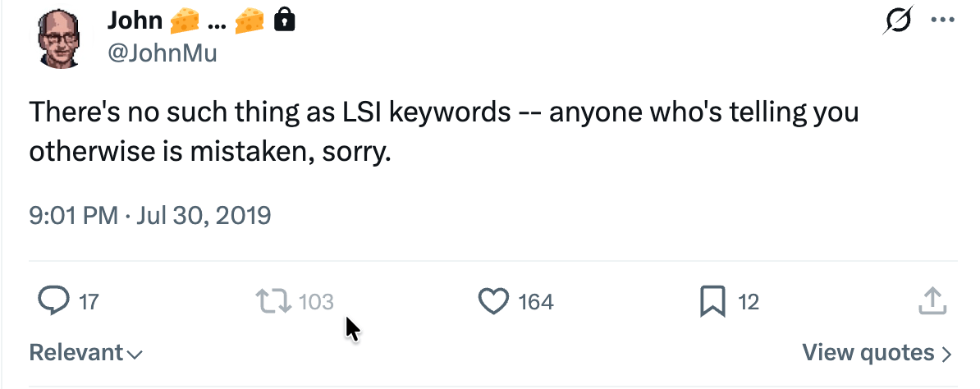The height and width of the screenshot is (389, 980).
Task: Click the 9:01 PM timestamp
Action: point(73,216)
